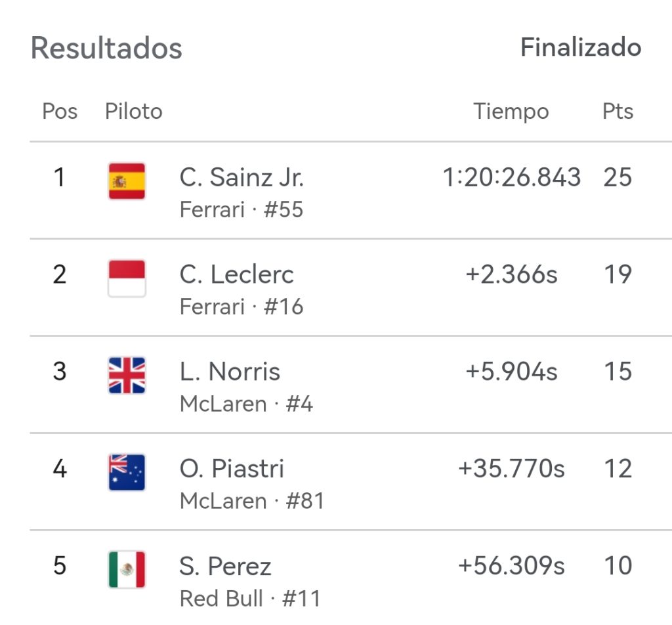Click McLaren #81 team label
Screen dimensions: 672x625
pyautogui.click(x=252, y=502)
